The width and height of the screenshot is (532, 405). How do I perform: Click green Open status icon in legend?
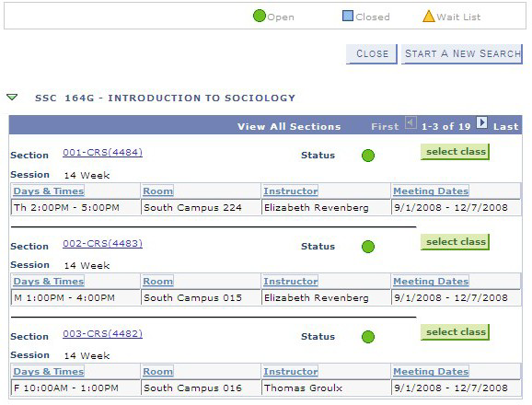click(260, 16)
